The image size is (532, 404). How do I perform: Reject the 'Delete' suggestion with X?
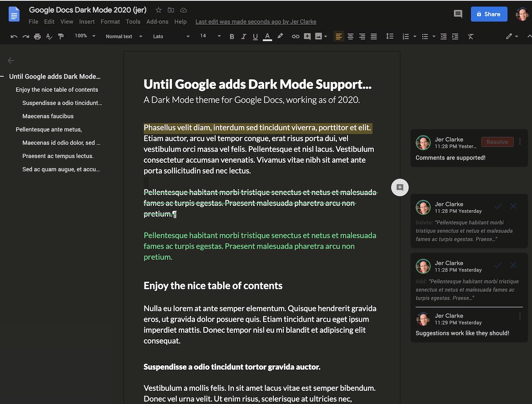pos(513,206)
